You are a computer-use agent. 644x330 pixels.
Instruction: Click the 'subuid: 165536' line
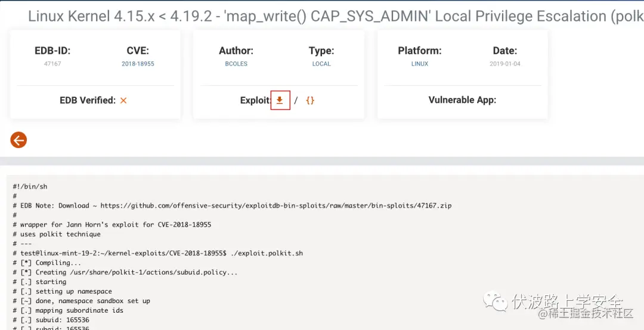click(x=51, y=320)
